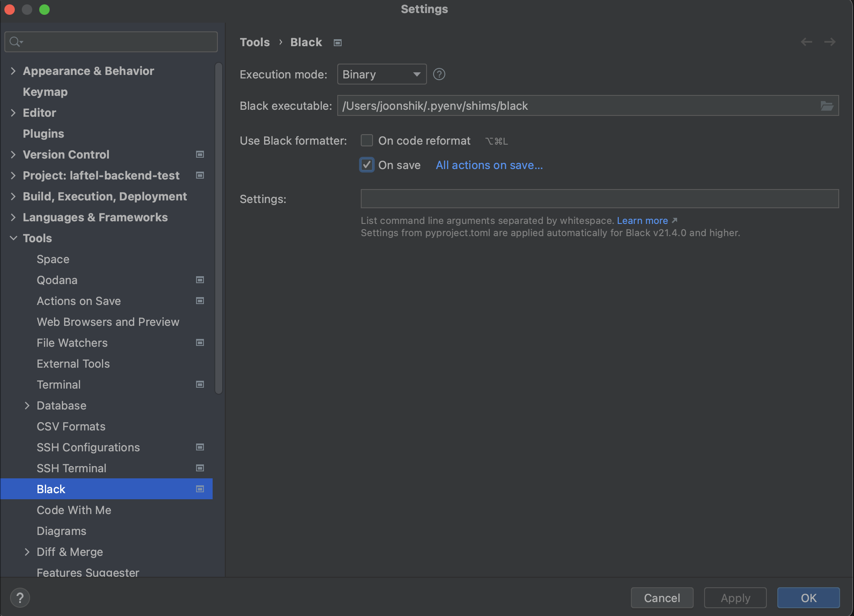Screen dimensions: 854x616
Task: Expand the Database subsection
Action: coord(27,406)
